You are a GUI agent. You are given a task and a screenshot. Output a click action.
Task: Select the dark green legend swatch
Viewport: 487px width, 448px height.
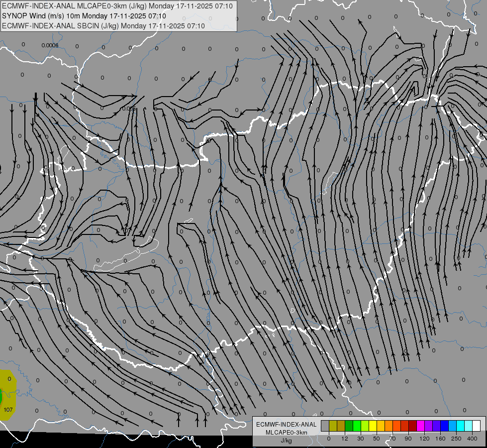coord(349,426)
